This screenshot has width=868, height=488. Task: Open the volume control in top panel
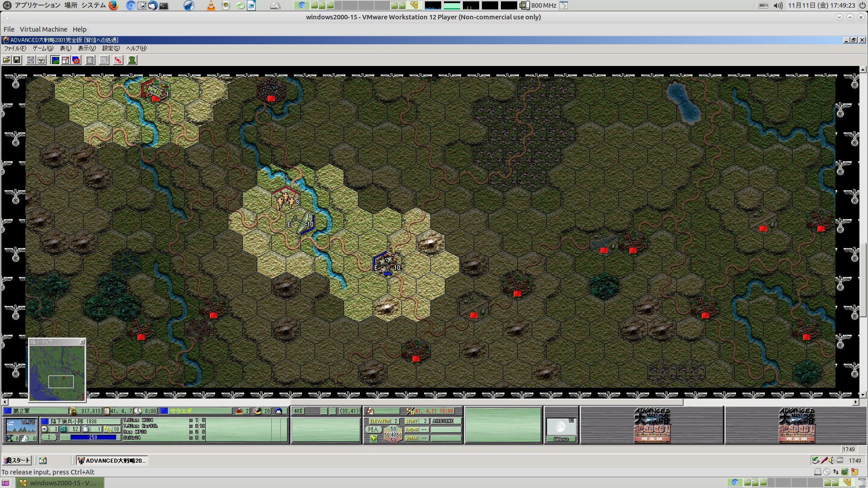pyautogui.click(x=778, y=5)
